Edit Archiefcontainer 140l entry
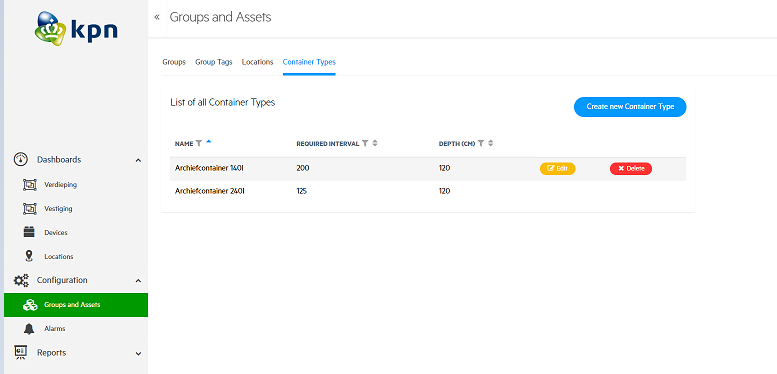The width and height of the screenshot is (777, 374). coord(557,168)
